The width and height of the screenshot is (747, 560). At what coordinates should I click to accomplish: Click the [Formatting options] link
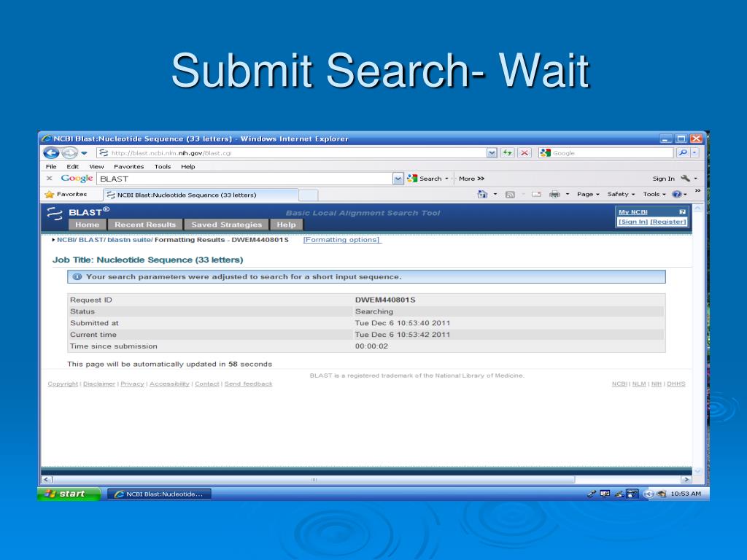342,240
